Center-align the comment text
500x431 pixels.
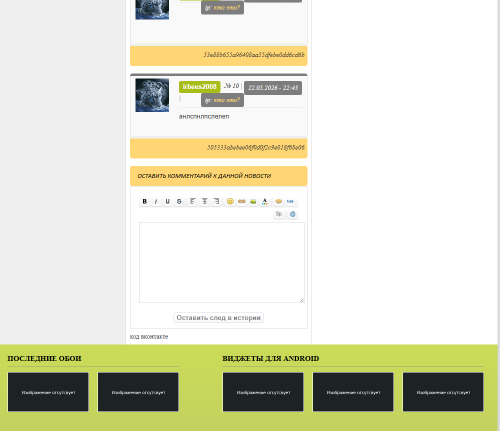click(204, 201)
